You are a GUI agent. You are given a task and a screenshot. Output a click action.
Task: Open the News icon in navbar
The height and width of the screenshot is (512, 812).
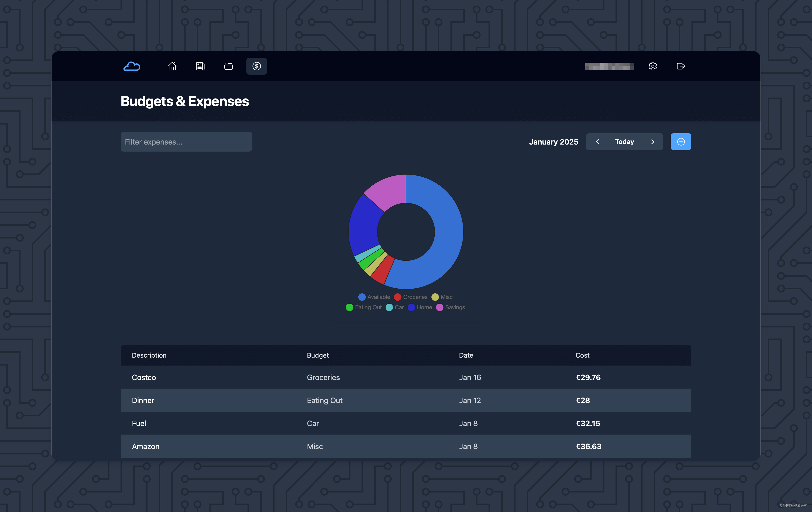tap(200, 66)
